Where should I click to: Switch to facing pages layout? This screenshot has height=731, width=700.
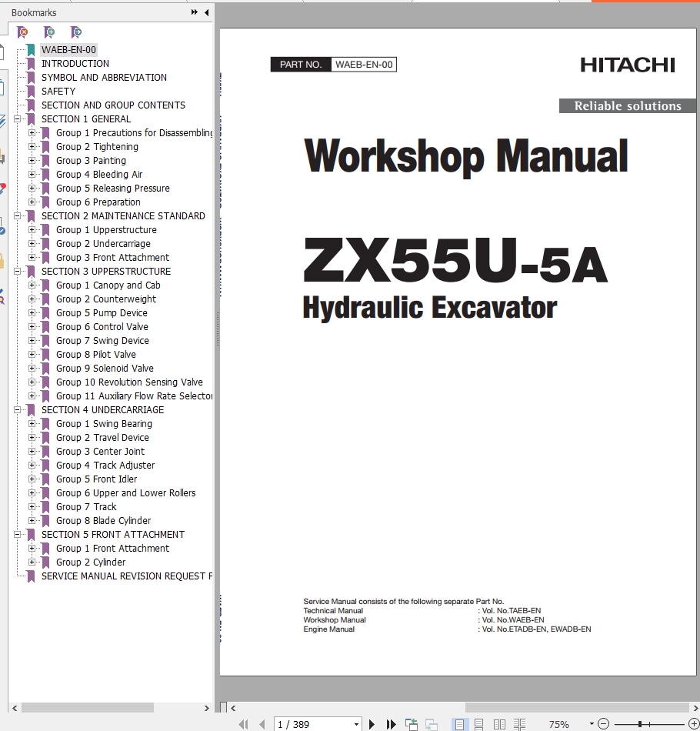pos(499,724)
